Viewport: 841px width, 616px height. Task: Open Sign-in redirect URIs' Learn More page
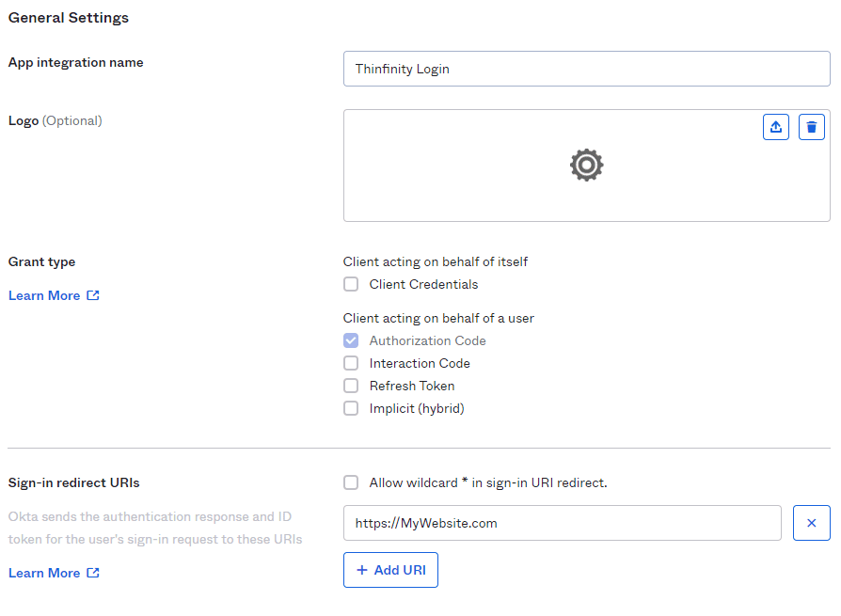[x=43, y=572]
